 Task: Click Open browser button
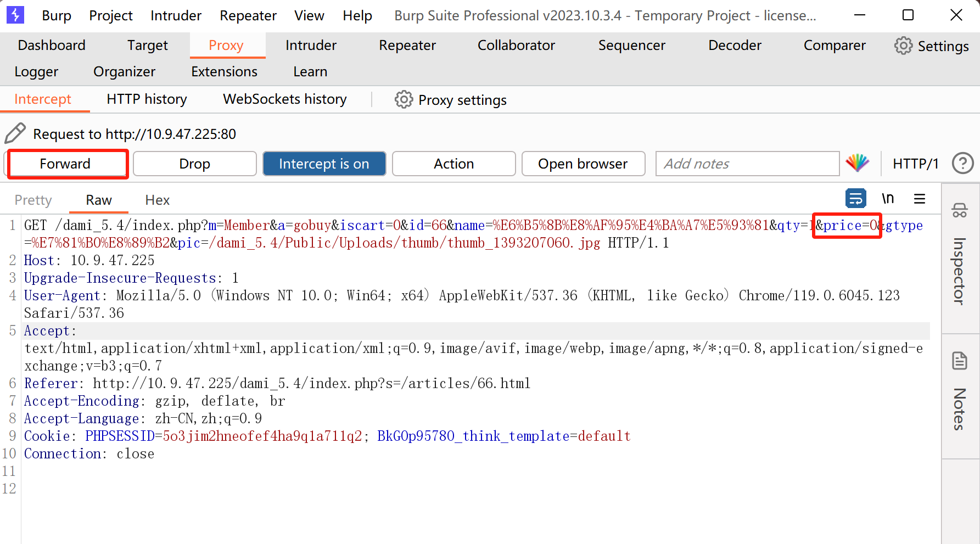[583, 164]
